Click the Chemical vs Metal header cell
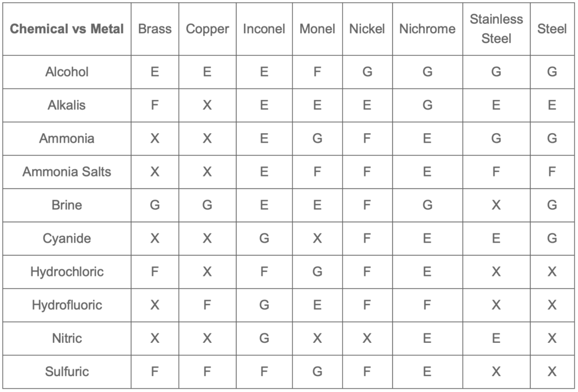 67,29
